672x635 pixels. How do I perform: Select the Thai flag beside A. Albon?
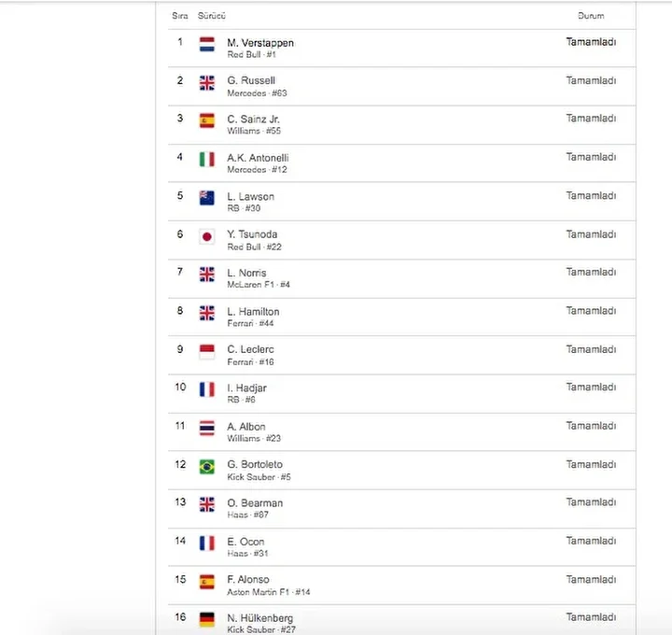[x=207, y=429]
